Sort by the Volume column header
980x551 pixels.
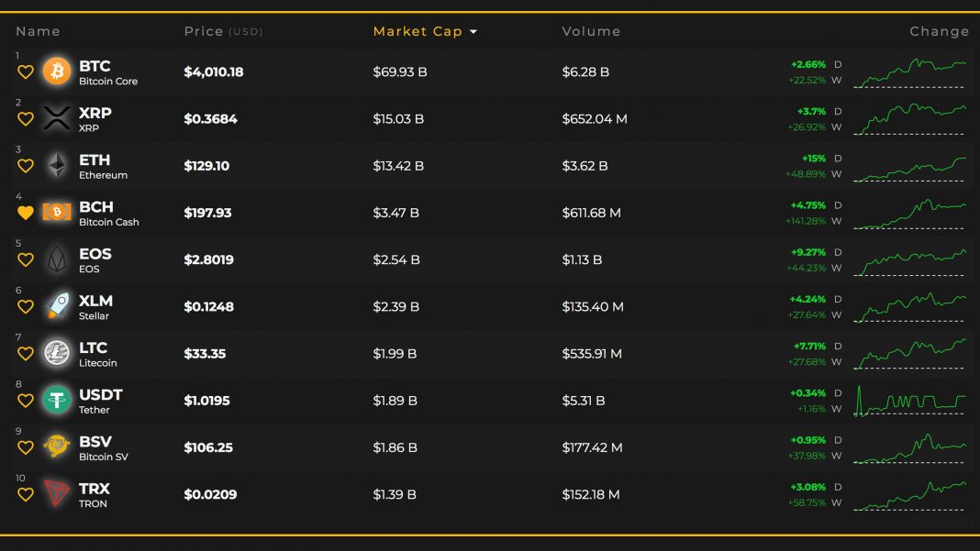[591, 31]
